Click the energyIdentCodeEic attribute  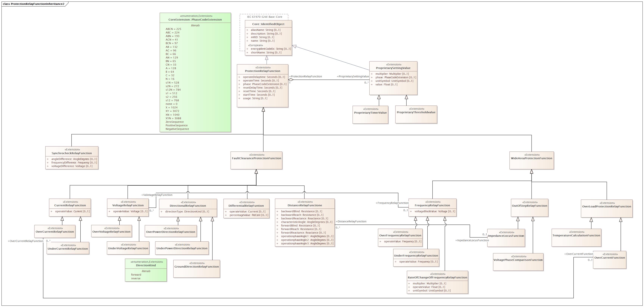271,49
